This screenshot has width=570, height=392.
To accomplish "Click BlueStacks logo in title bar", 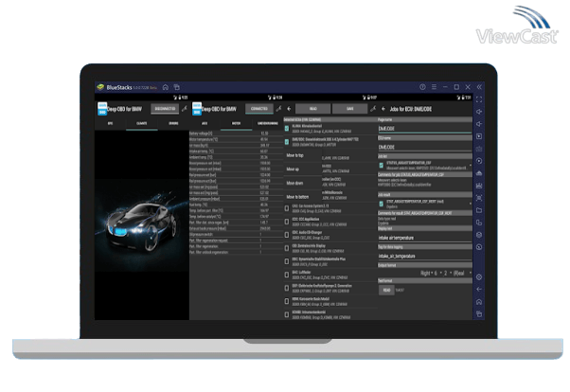I will [100, 87].
